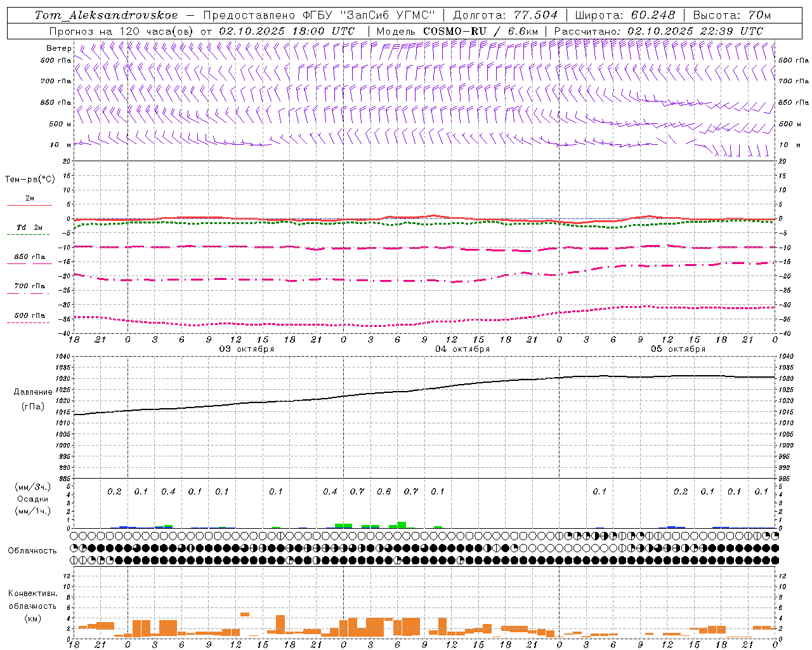Click the 'Конвективн.' convective cloud label

point(33,594)
